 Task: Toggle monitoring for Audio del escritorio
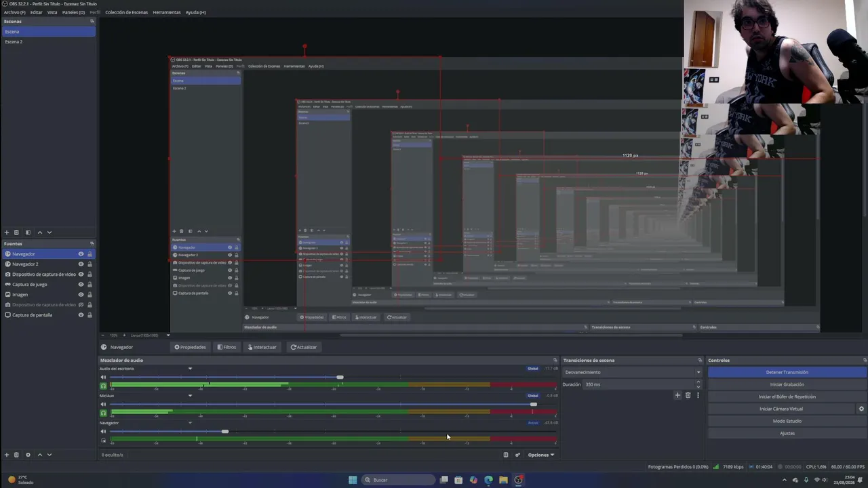click(x=104, y=386)
